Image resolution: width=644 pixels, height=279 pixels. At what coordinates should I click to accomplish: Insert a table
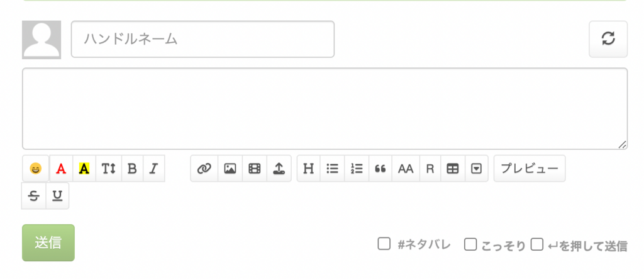(453, 168)
